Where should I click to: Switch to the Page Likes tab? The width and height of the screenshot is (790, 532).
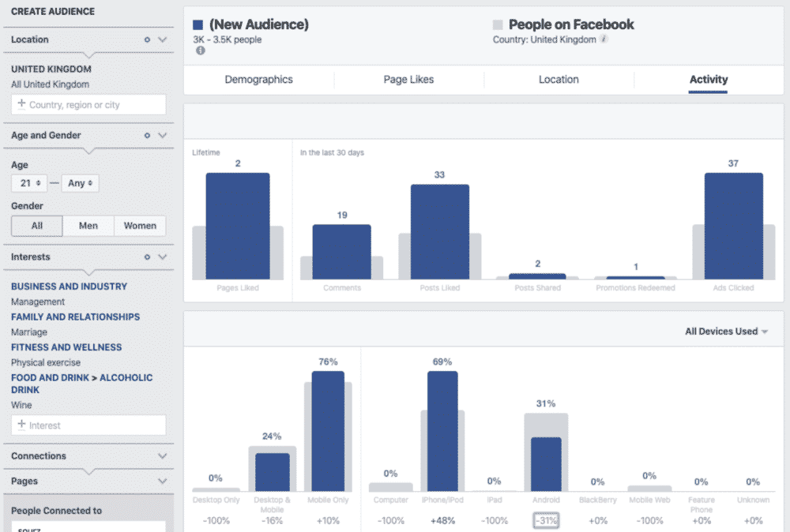coord(408,80)
